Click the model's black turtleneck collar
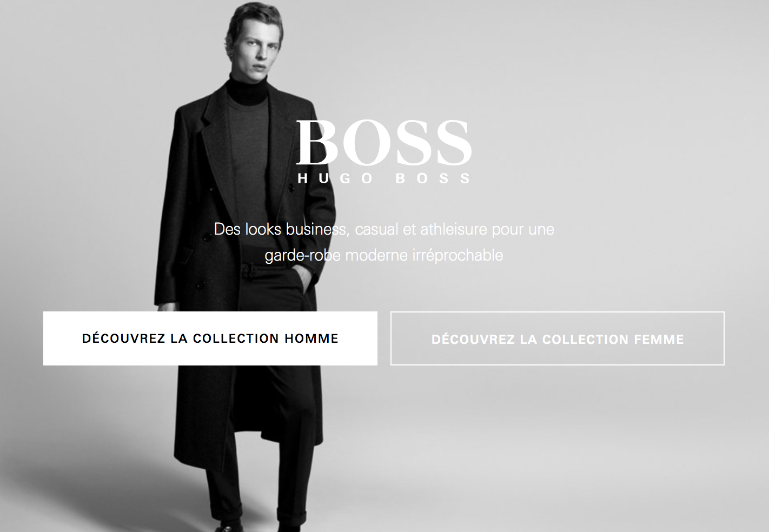 pos(247,89)
